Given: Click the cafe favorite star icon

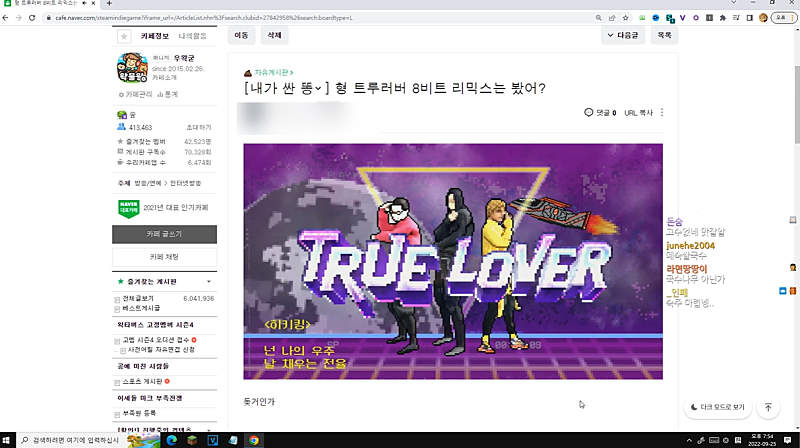Looking at the screenshot, I should click(123, 36).
